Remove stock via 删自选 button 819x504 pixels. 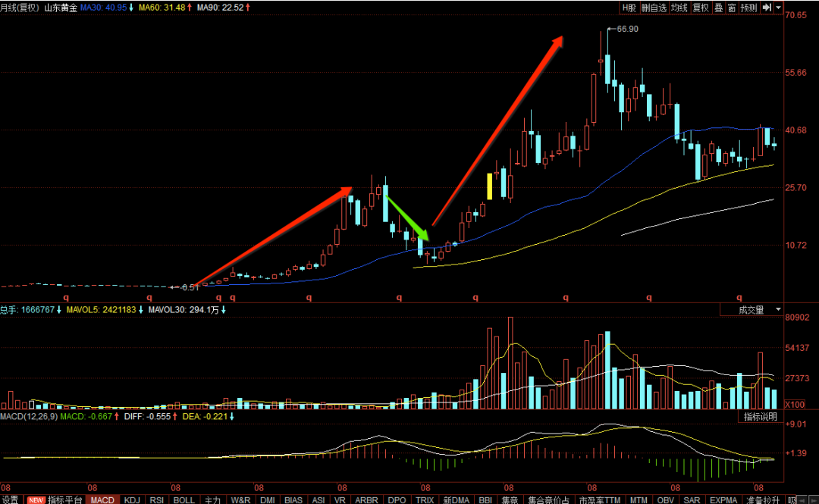click(654, 8)
